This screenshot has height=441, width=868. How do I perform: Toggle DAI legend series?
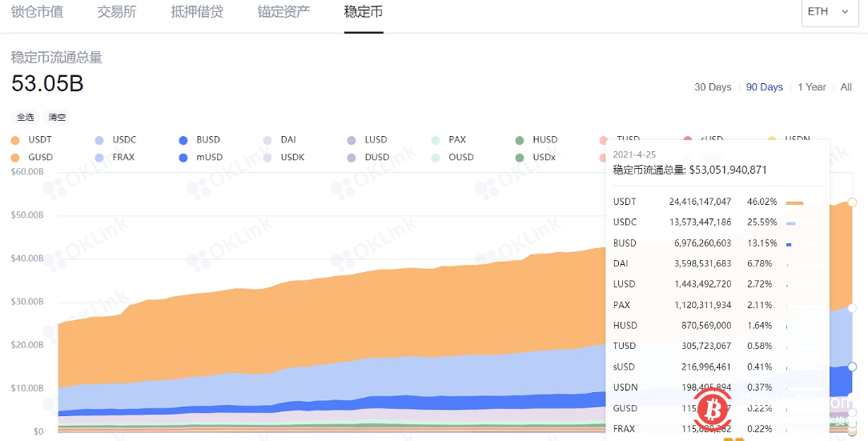point(279,140)
